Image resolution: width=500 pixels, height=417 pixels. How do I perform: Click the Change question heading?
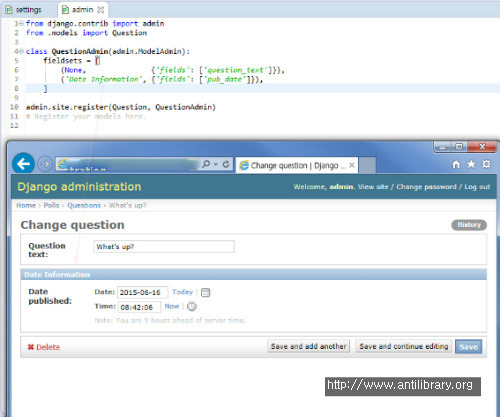(x=73, y=225)
